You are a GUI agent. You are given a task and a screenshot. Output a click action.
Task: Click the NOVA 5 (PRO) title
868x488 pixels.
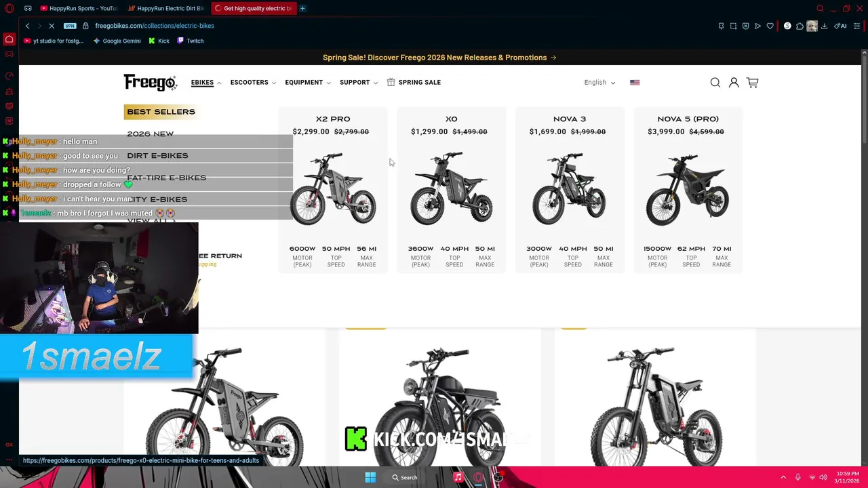(688, 119)
